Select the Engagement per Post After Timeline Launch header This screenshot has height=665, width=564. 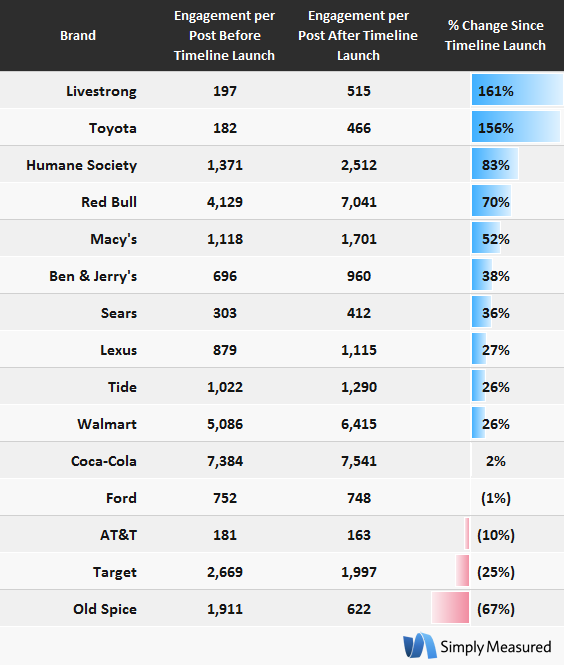[x=358, y=36]
